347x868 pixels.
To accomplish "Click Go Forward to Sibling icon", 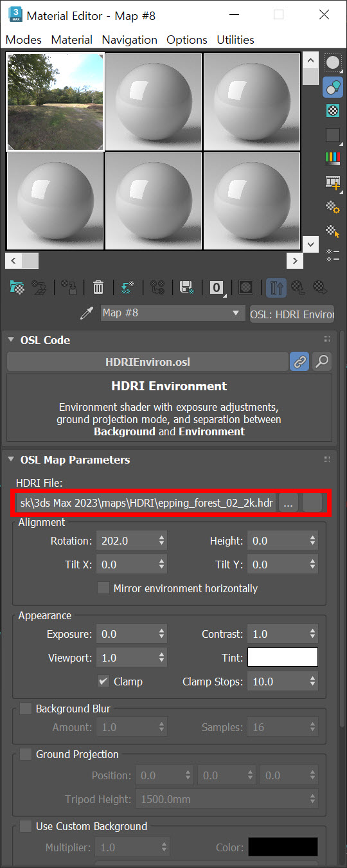I will (x=320, y=287).
